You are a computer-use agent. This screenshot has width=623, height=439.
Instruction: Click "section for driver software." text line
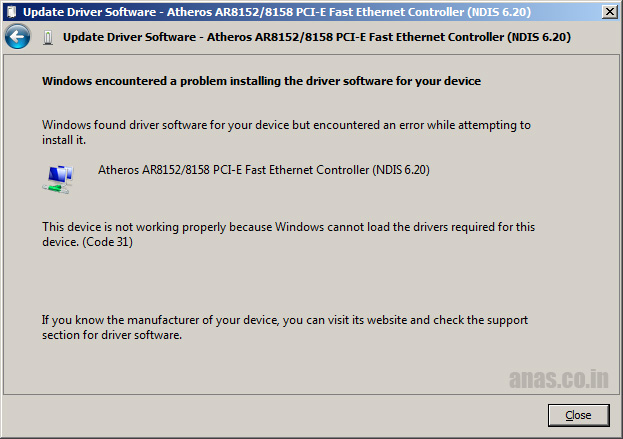(x=112, y=335)
